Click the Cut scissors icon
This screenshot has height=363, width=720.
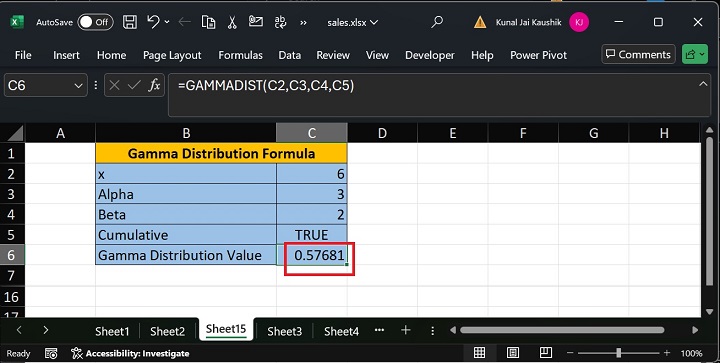[x=232, y=22]
